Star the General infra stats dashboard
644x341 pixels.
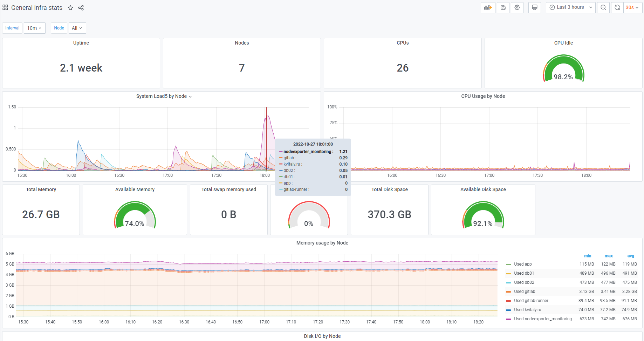pyautogui.click(x=70, y=8)
